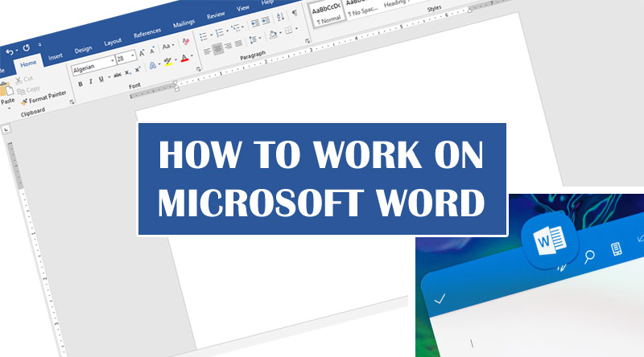Switch to the Home tab
This screenshot has width=644, height=357.
coord(28,64)
